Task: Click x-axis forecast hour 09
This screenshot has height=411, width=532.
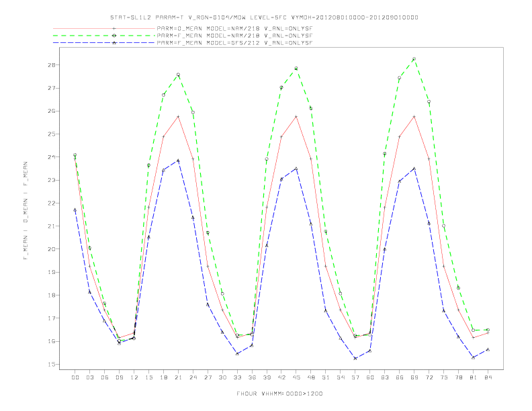Action: point(119,377)
